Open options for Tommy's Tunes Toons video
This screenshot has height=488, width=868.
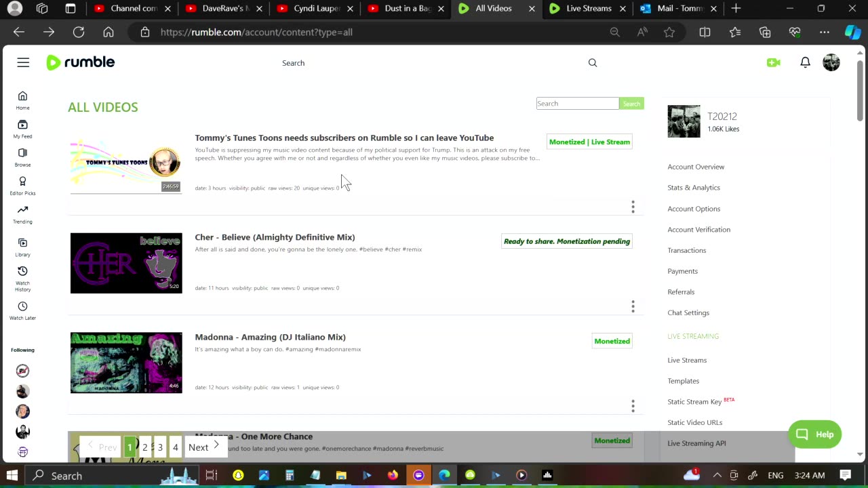pos(633,207)
